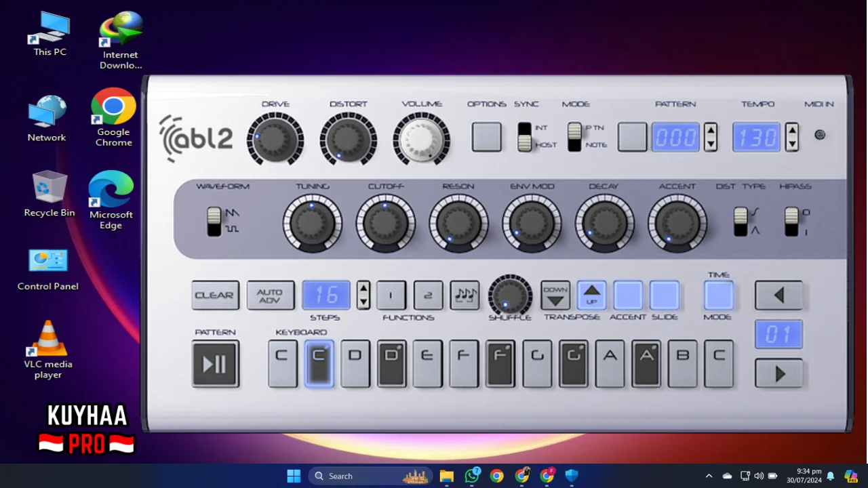Click the Cutoff knob
Screen dimensions: 868x488
pos(386,223)
